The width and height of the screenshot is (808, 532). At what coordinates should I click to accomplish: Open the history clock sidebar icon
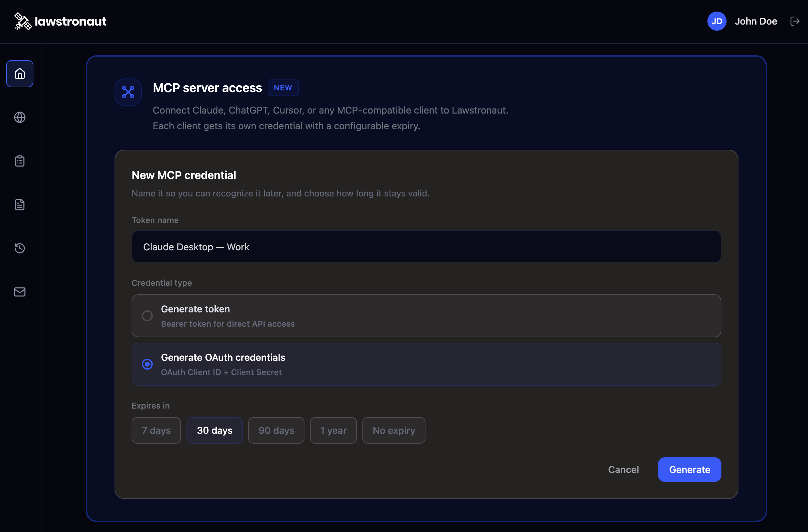(x=20, y=248)
